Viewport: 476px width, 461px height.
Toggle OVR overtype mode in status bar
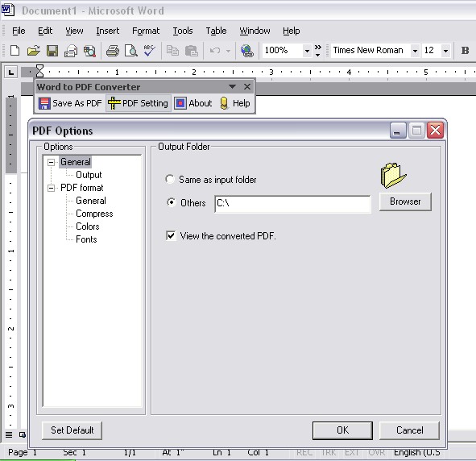376,452
